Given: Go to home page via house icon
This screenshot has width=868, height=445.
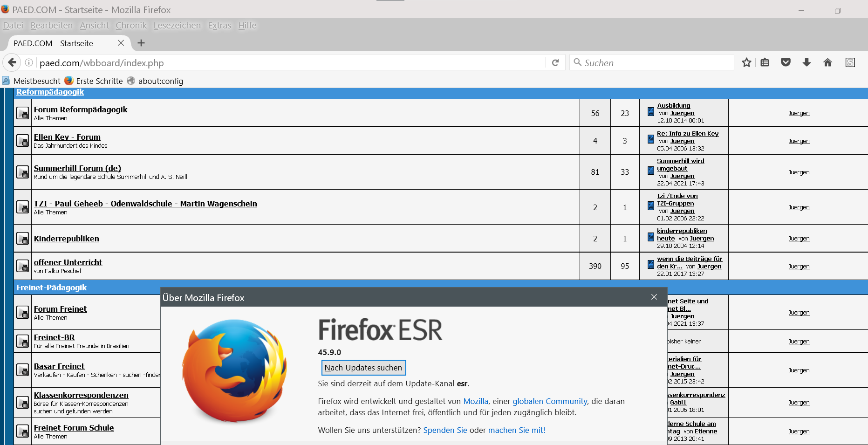Looking at the screenshot, I should tap(827, 62).
